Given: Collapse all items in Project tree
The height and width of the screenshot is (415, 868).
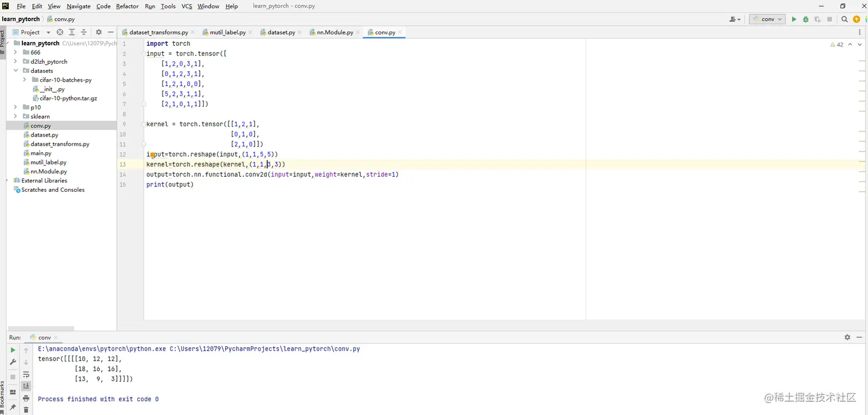Looking at the screenshot, I should click(x=84, y=32).
